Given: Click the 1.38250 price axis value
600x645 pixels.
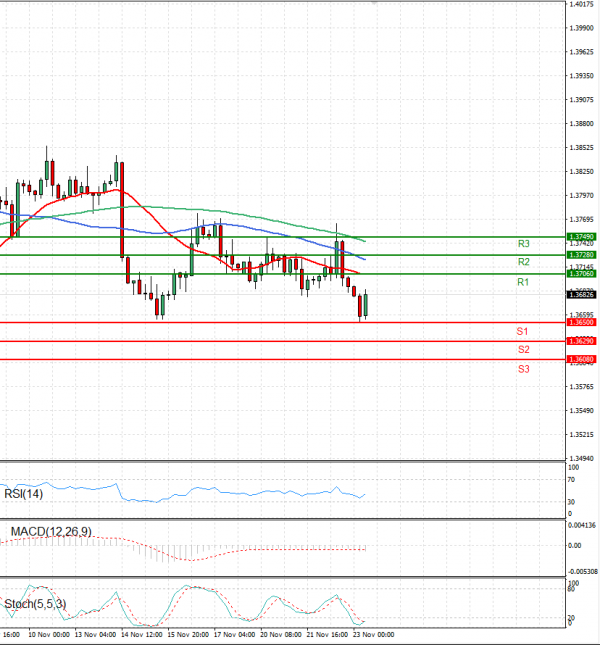Looking at the screenshot, I should (x=581, y=172).
